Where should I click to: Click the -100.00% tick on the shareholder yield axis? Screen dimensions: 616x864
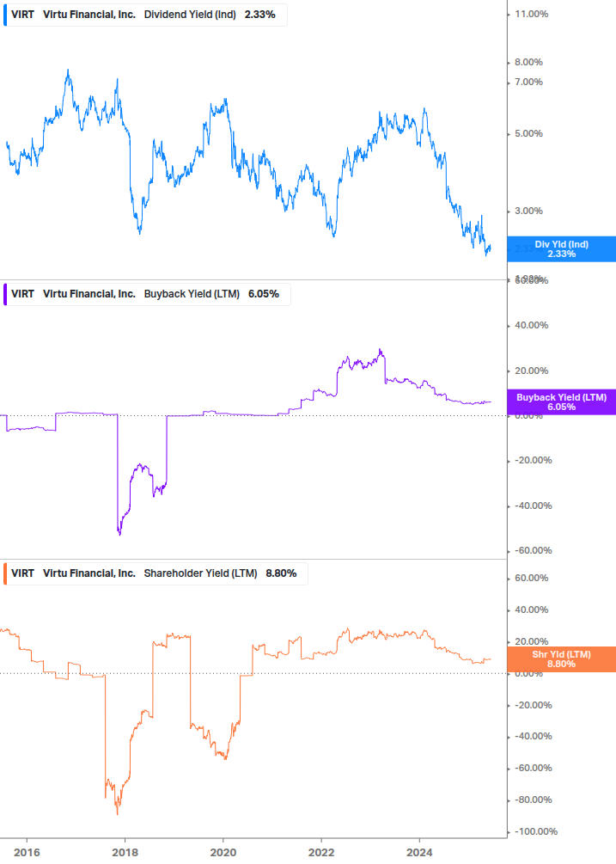coord(535,831)
